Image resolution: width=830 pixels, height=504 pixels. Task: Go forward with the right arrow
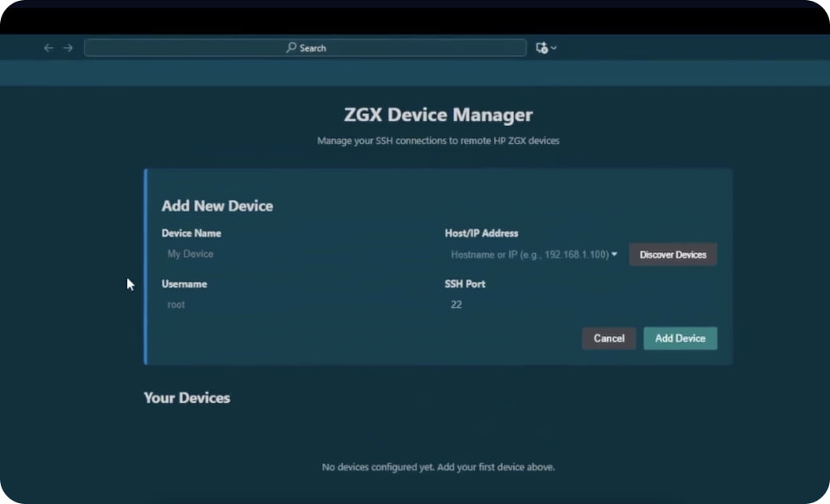click(x=68, y=48)
